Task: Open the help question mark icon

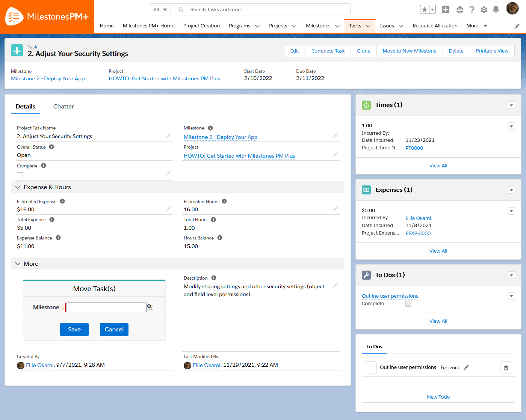Action: click(x=472, y=9)
